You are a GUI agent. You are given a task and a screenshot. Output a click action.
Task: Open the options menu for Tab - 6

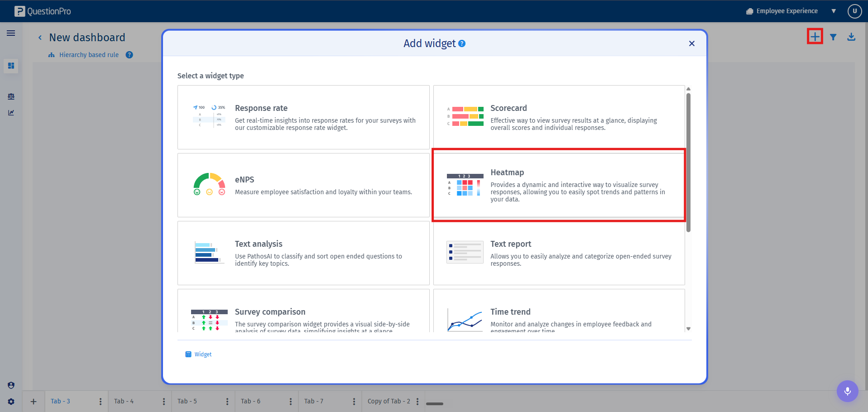point(291,402)
